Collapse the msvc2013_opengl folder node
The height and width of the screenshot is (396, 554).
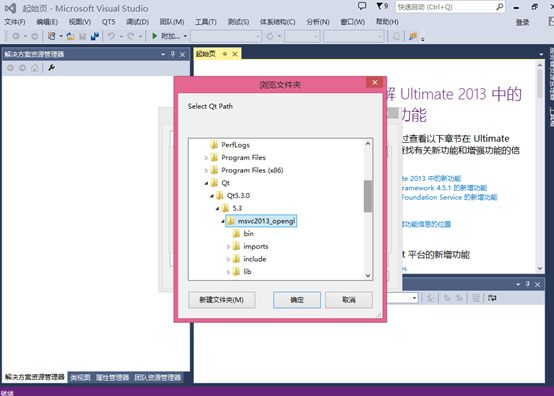223,221
